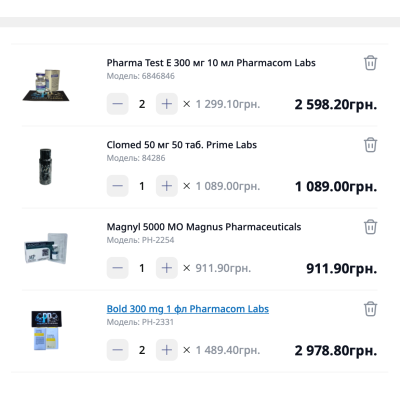The height and width of the screenshot is (400, 400).
Task: Increase quantity of Pharma Test E
Action: [167, 104]
